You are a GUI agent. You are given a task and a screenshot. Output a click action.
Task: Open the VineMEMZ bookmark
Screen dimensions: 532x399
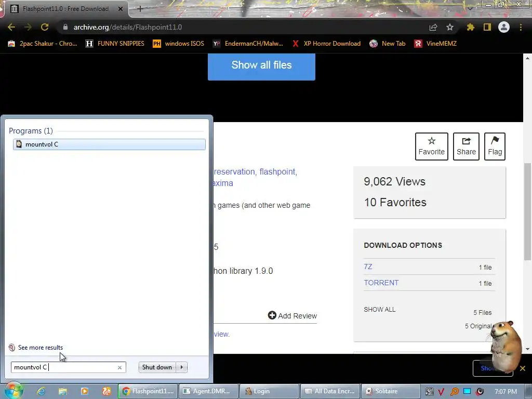click(435, 44)
